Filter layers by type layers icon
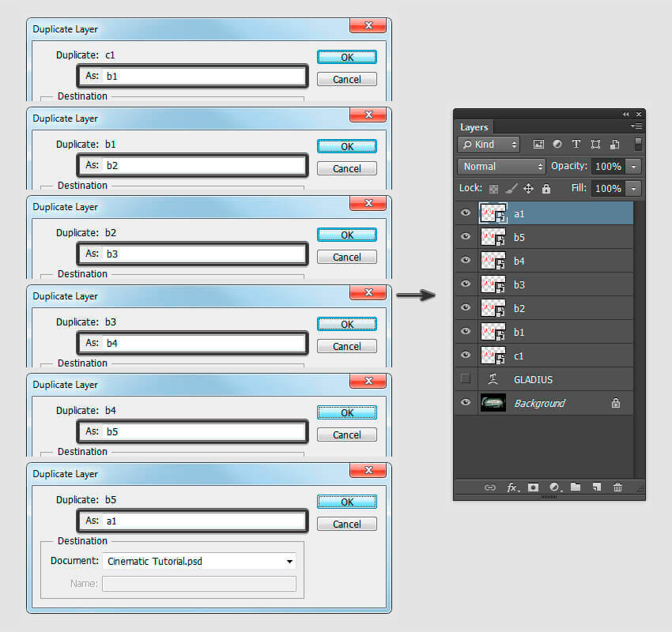This screenshot has width=672, height=632. click(576, 145)
